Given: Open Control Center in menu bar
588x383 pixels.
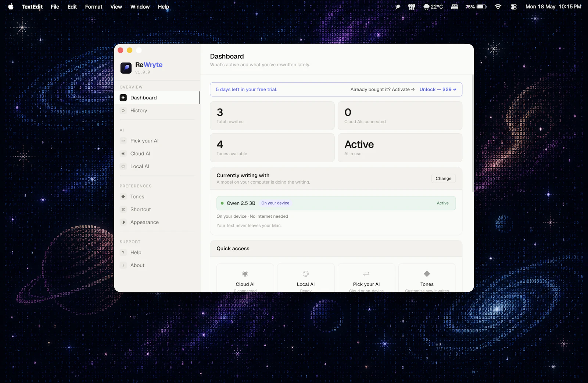Looking at the screenshot, I should [514, 7].
